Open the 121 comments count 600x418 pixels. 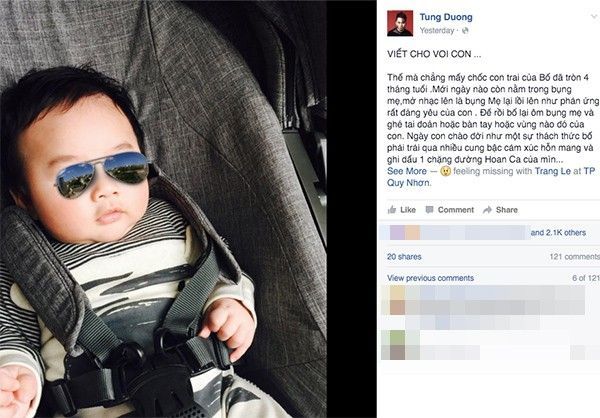(x=574, y=257)
